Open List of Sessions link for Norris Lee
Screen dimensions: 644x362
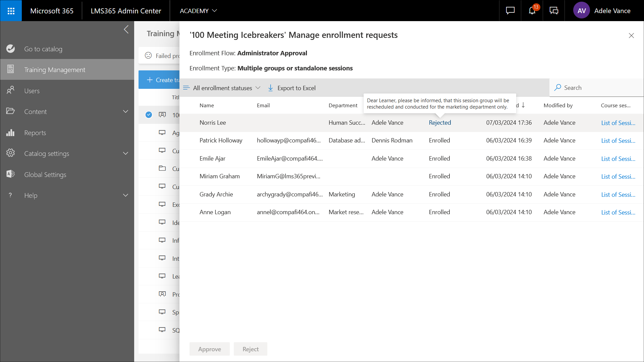click(618, 123)
